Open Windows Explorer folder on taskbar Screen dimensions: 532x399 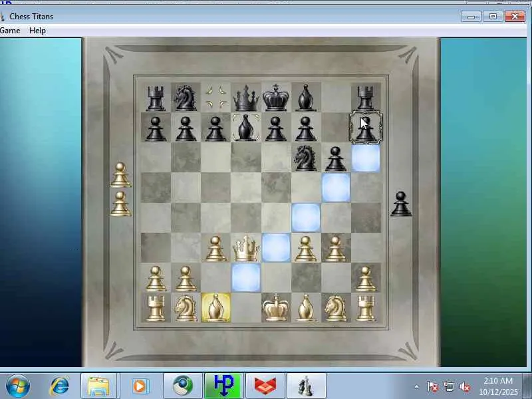tap(98, 386)
